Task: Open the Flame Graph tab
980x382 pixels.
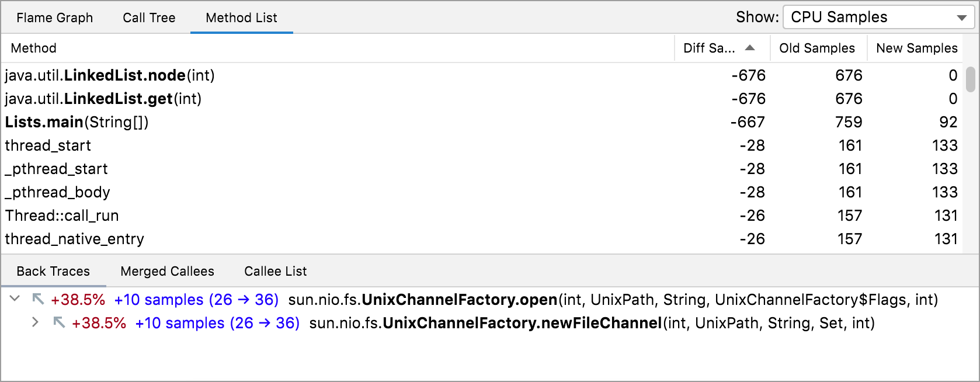Action: coord(54,18)
